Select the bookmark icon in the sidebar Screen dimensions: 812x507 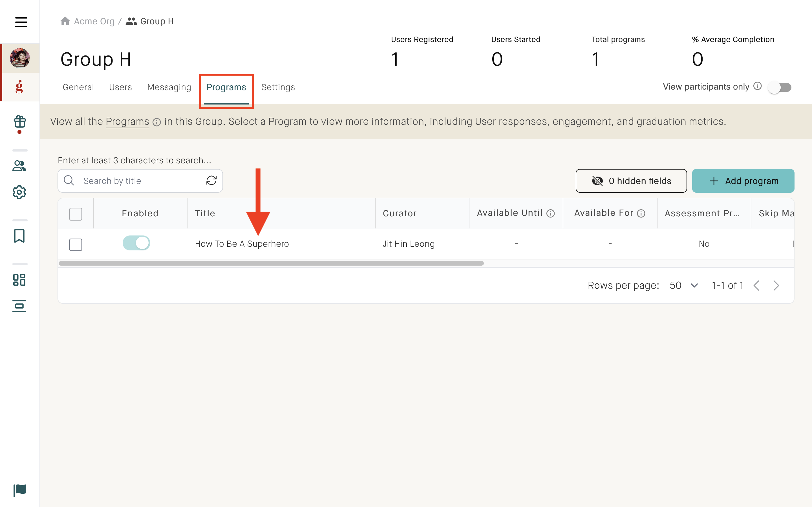point(19,236)
